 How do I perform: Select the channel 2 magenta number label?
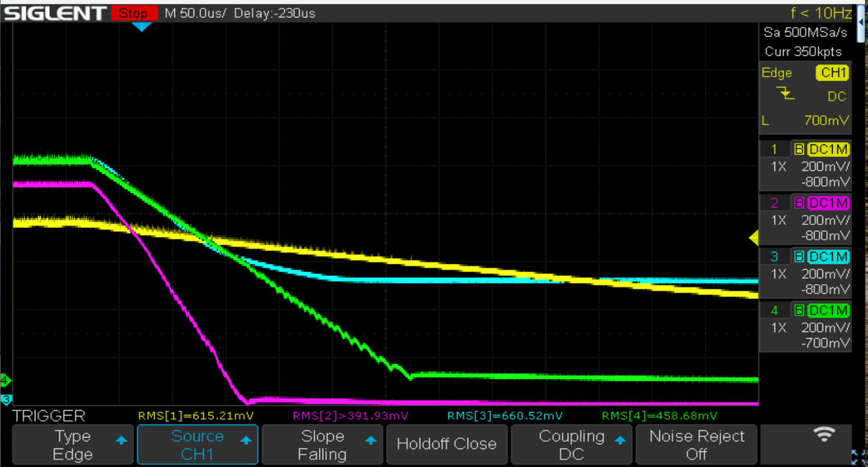774,203
